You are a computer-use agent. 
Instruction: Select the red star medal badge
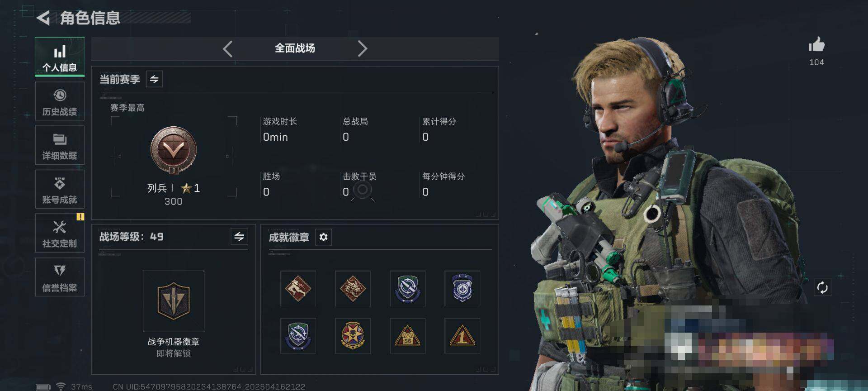[x=353, y=336]
